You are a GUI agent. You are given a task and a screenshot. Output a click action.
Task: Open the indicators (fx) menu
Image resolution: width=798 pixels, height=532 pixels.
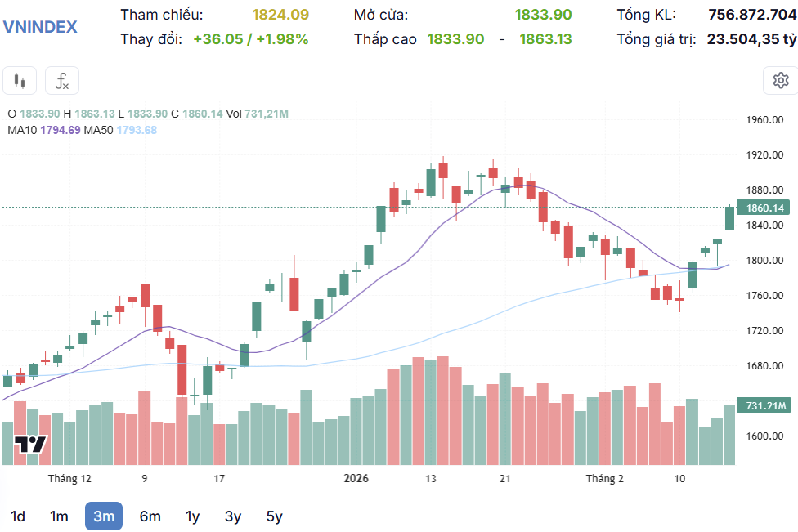pos(62,81)
